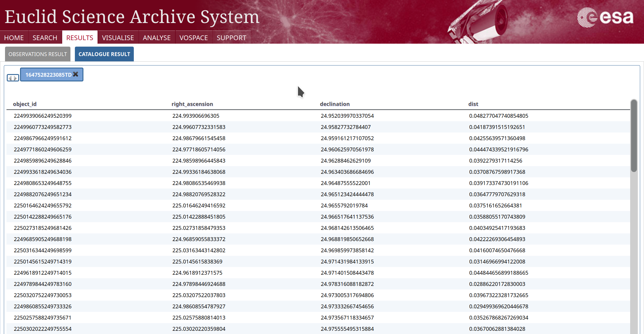Switch to OBSERVATIONS RESULT tab
Viewport: 644px width, 334px height.
(38, 54)
